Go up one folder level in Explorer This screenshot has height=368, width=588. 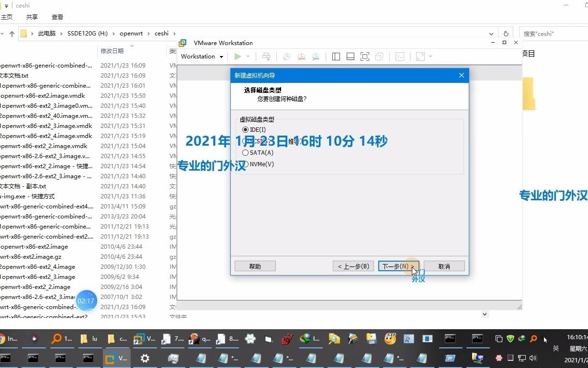[12, 34]
